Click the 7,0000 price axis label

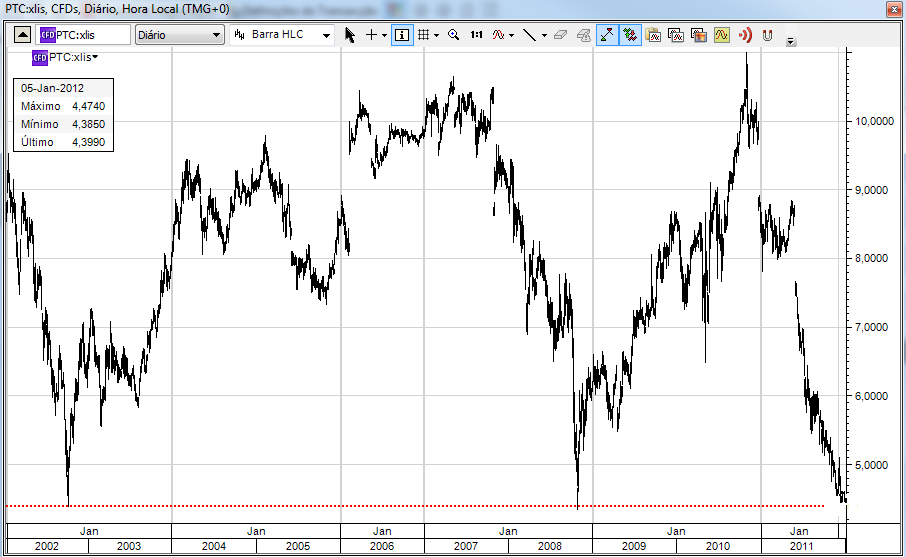pos(871,327)
